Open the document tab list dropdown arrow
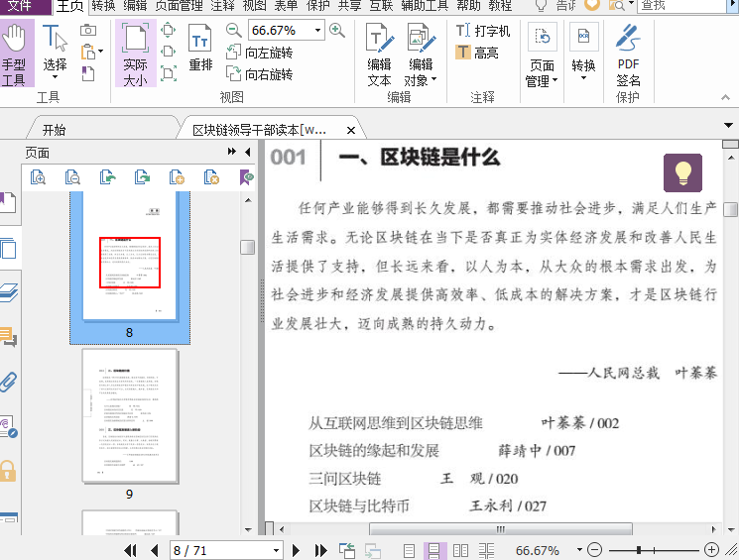 (728, 125)
